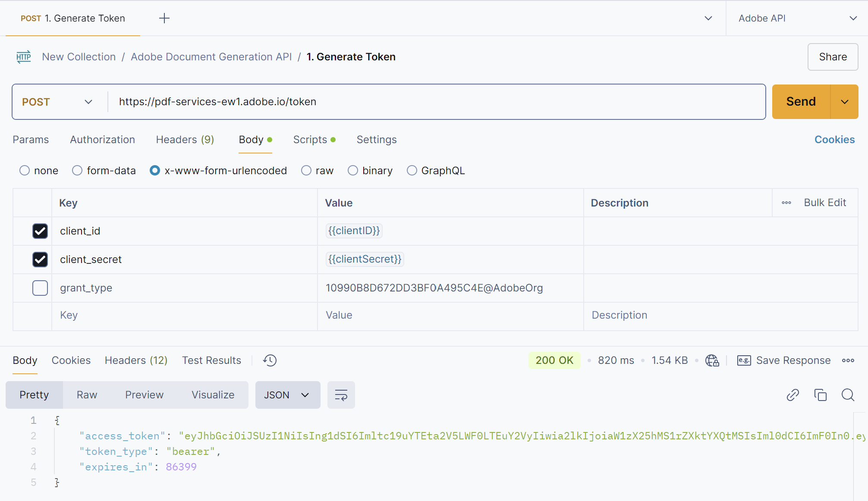Switch to the Authorization tab
This screenshot has width=868, height=501.
[x=102, y=139]
